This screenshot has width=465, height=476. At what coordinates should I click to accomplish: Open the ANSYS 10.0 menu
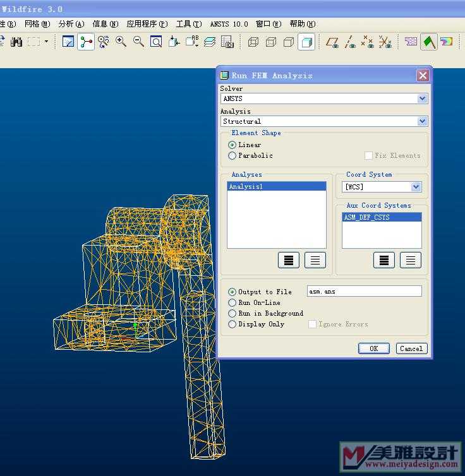[229, 24]
